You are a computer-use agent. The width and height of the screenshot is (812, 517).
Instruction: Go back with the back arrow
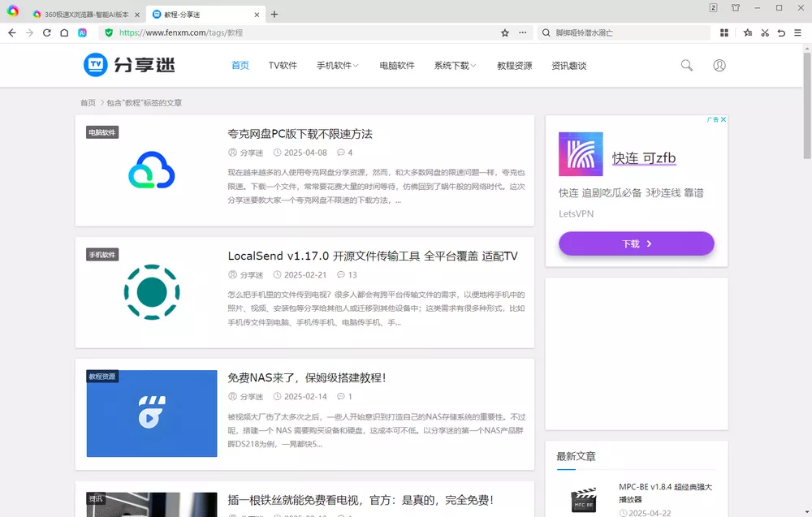(12, 33)
